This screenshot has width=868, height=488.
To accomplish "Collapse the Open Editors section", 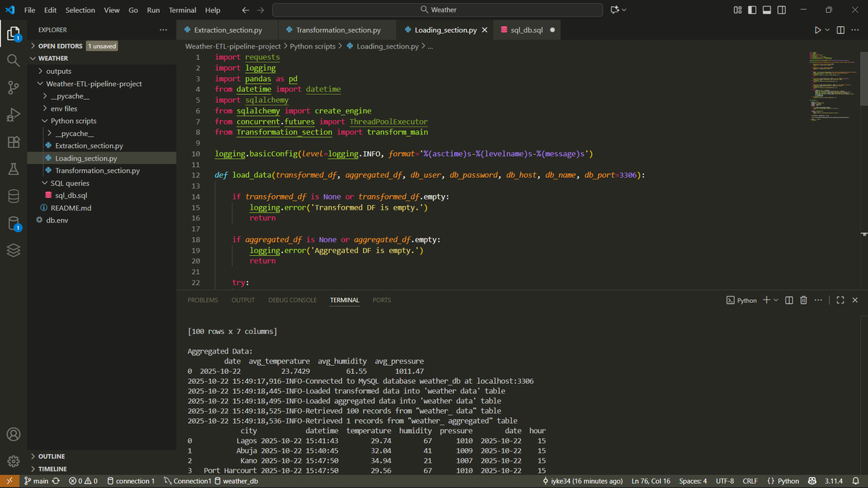I will coord(101,46).
